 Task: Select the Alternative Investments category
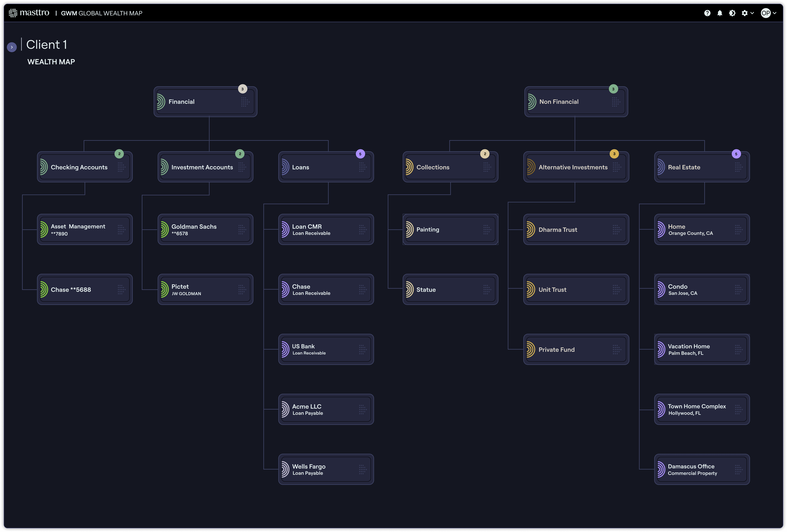576,167
